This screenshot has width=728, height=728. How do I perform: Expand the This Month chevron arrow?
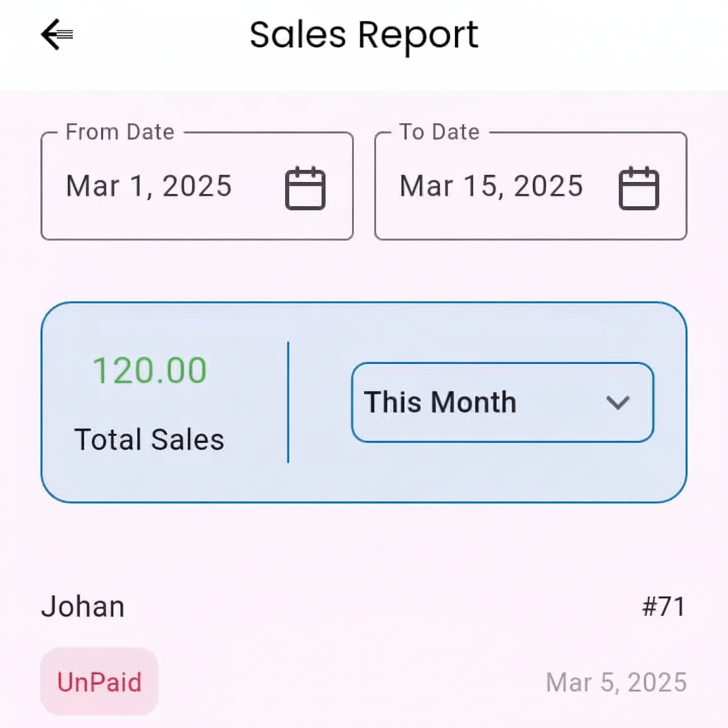click(618, 403)
